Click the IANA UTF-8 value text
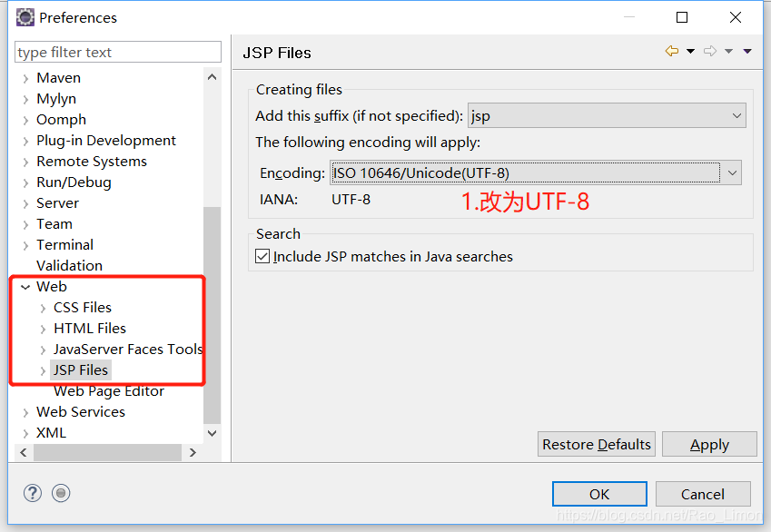771x532 pixels. pos(351,200)
